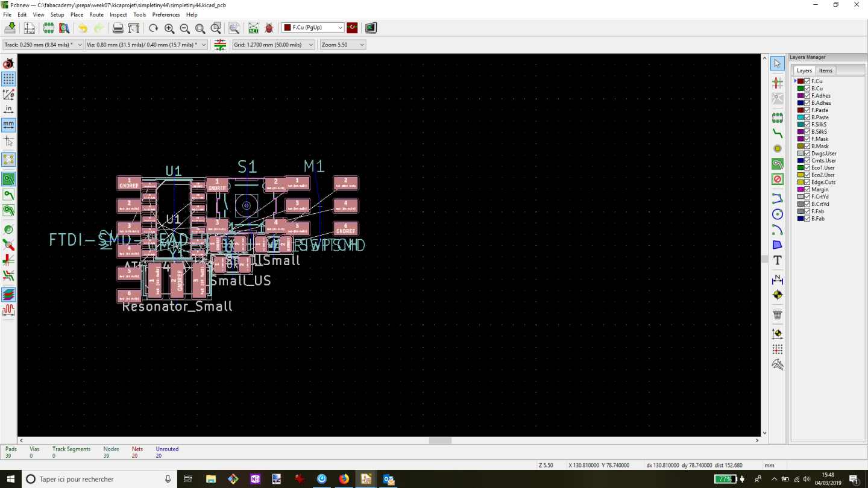Uncheck the Edge.Cuts layer visibility checkbox
868x488 pixels.
pos(807,183)
